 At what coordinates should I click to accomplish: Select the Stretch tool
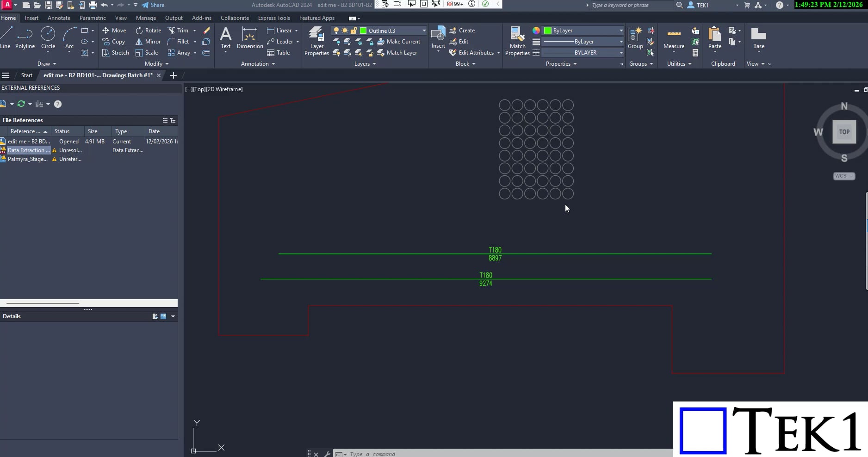coord(116,53)
